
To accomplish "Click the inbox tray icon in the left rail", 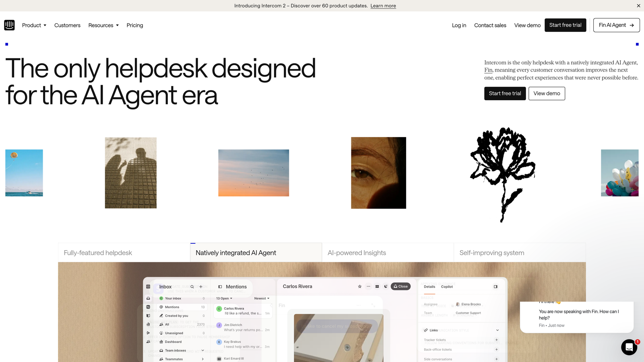I will point(148,298).
